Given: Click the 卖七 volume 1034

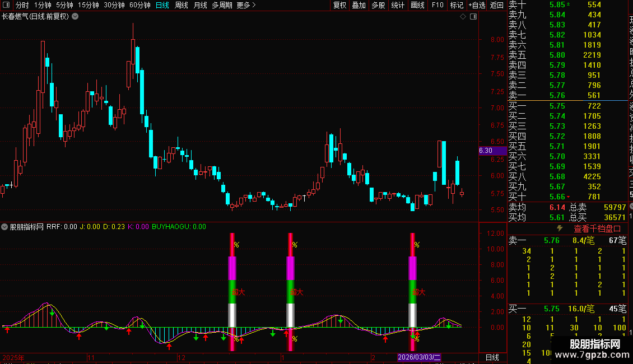Looking at the screenshot, I should [592, 35].
